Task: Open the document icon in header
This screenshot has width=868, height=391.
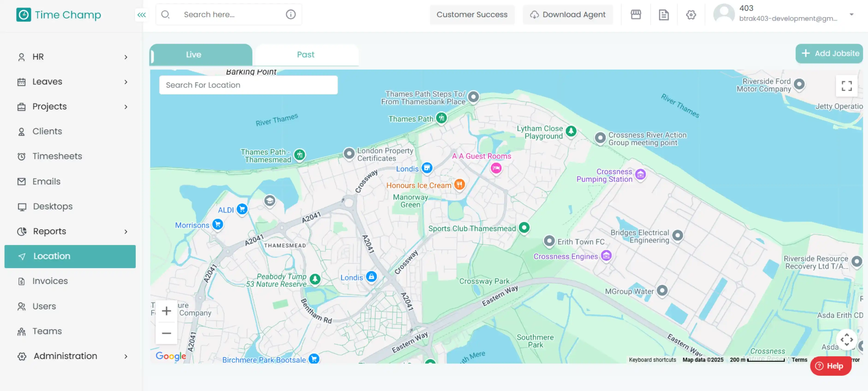Action: click(663, 15)
